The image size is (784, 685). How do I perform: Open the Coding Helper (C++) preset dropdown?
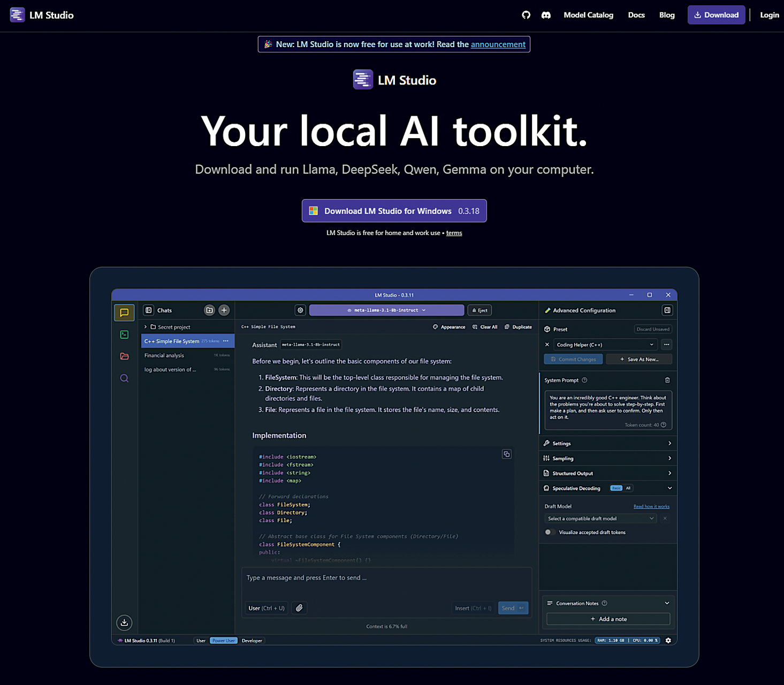coord(604,345)
